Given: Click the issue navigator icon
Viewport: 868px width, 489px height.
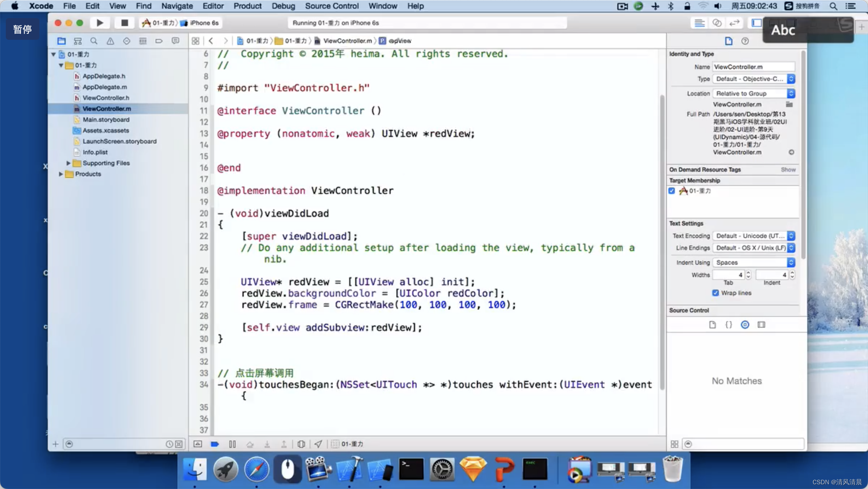Looking at the screenshot, I should 110,41.
